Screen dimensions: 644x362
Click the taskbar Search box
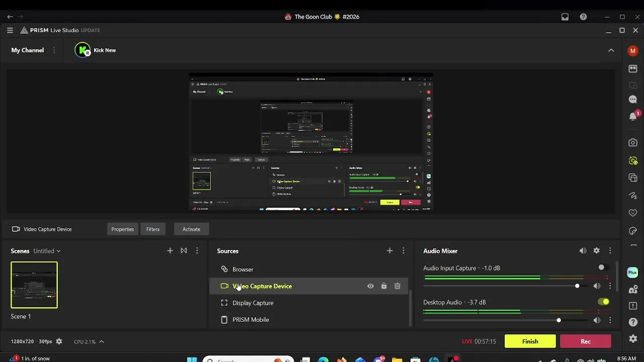tap(249, 359)
